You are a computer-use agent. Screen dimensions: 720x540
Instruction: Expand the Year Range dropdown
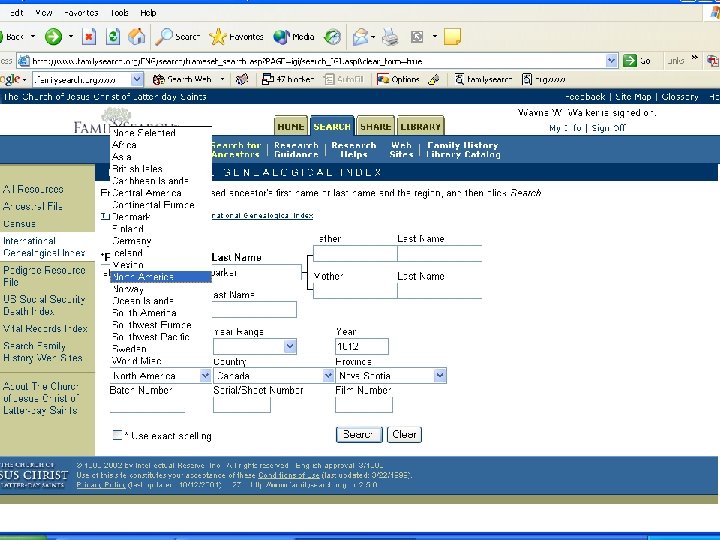pyautogui.click(x=290, y=346)
